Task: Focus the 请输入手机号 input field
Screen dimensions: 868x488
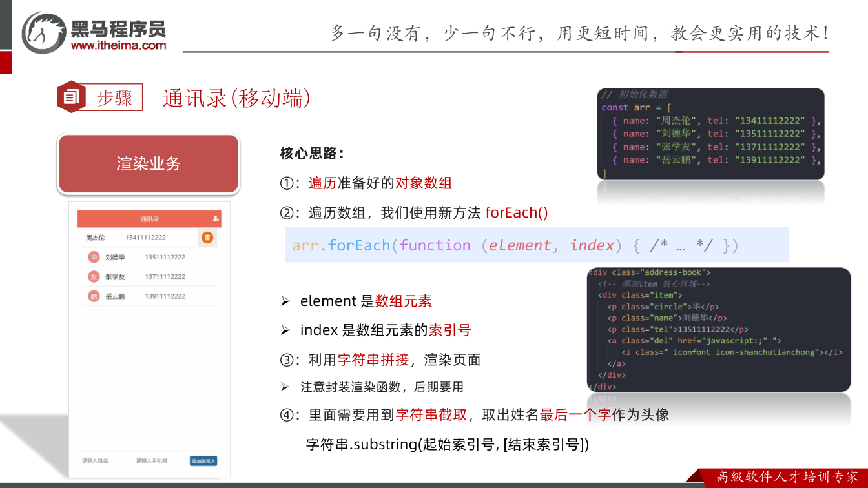Action: (x=152, y=461)
